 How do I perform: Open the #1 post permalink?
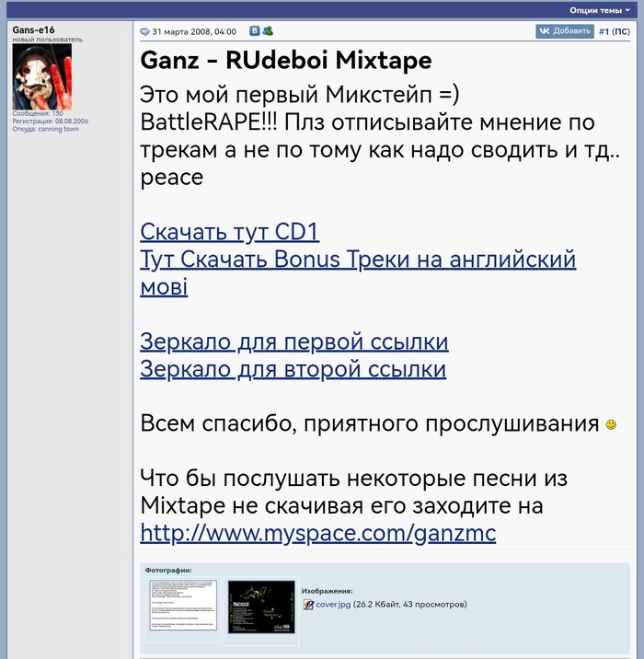[604, 31]
